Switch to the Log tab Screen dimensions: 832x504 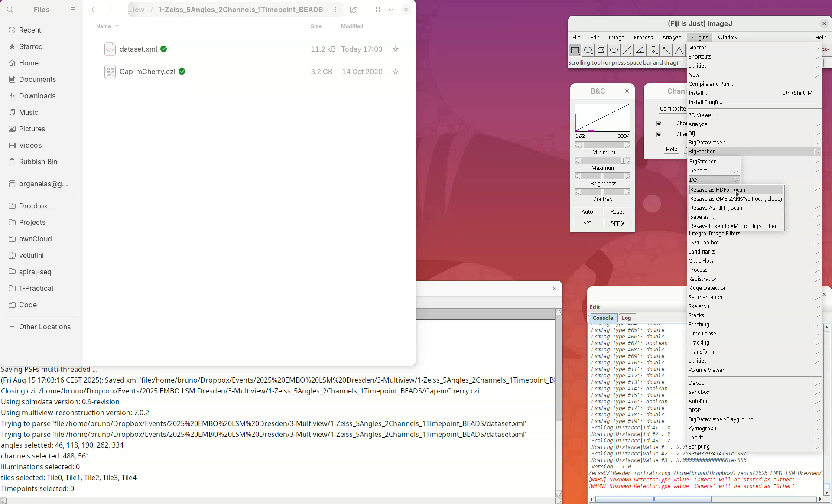coord(627,318)
